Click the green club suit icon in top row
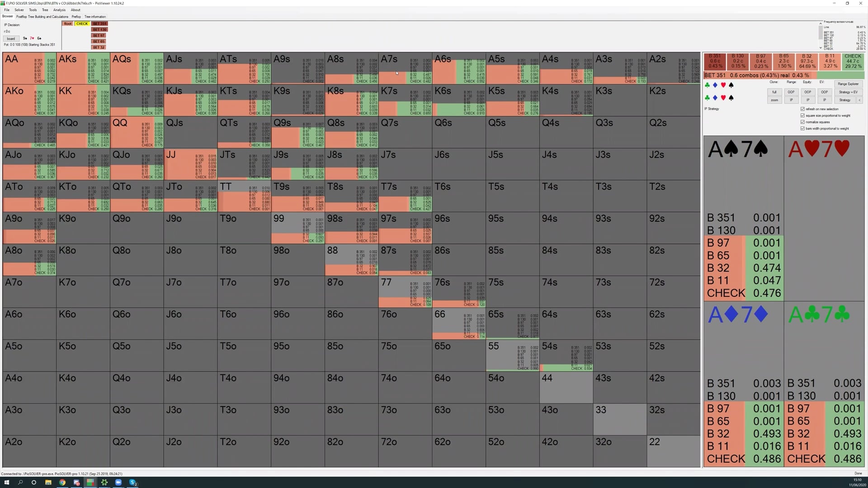This screenshot has width=868, height=488. tap(707, 85)
